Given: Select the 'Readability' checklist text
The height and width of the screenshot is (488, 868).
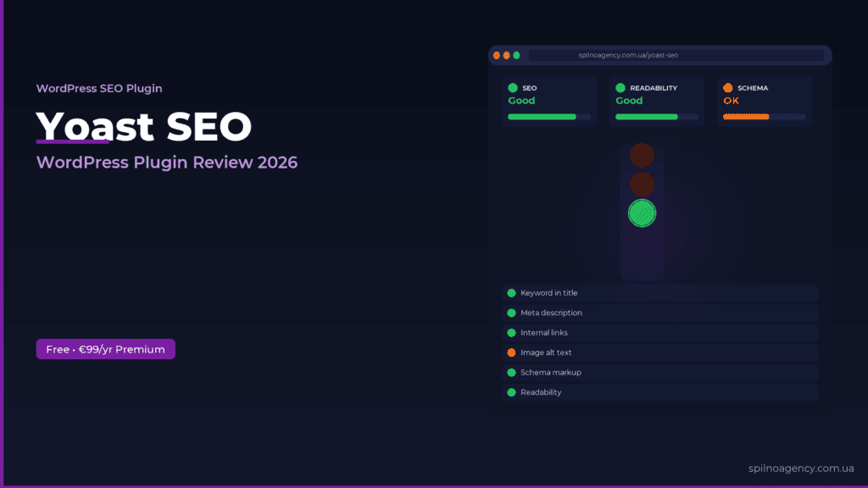Looking at the screenshot, I should [541, 392].
